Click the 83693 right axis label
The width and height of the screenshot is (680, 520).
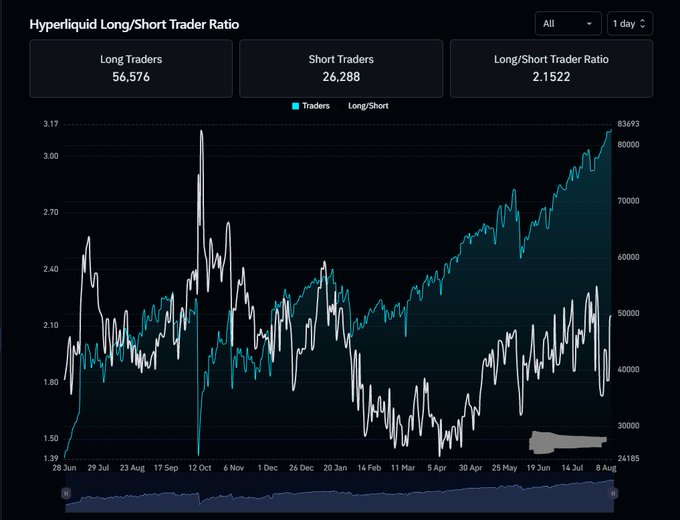[x=628, y=124]
